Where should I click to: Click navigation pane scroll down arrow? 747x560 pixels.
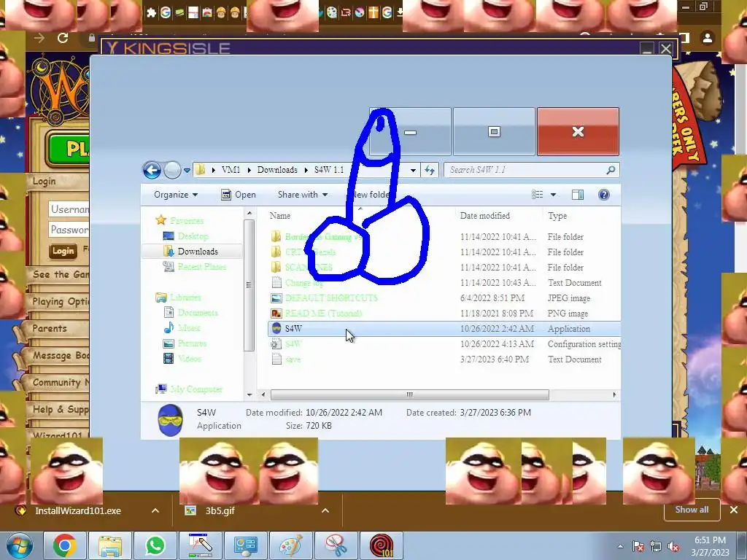click(x=249, y=394)
